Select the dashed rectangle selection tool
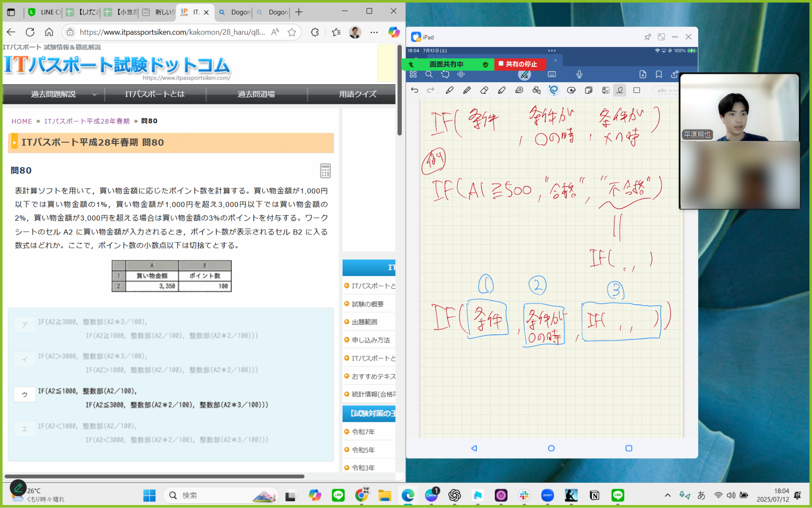Image resolution: width=812 pixels, height=508 pixels. [x=637, y=90]
